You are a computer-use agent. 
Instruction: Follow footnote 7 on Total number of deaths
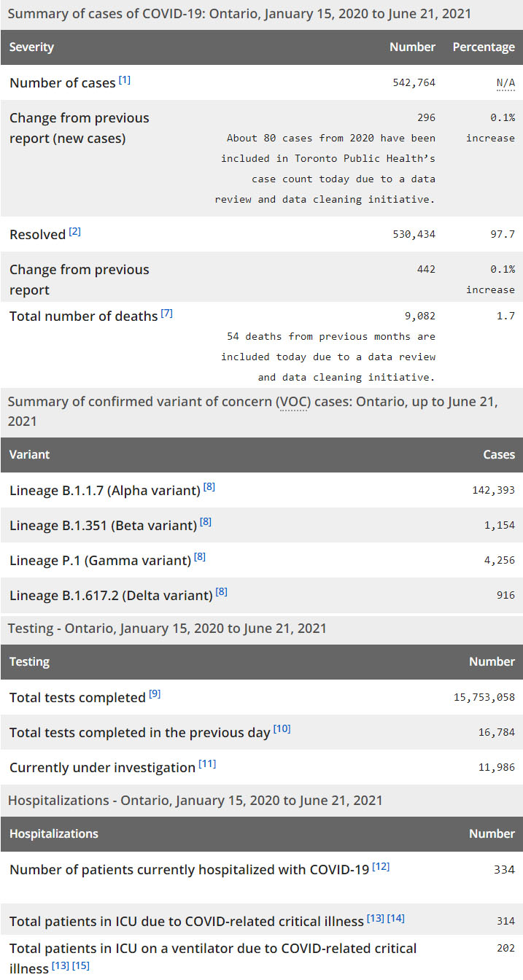167,314
